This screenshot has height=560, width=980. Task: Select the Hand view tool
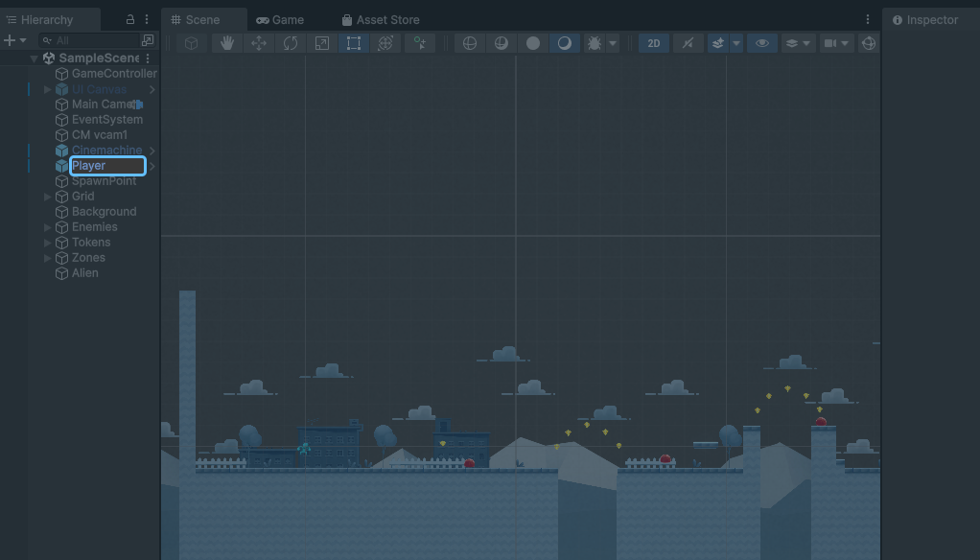pyautogui.click(x=226, y=42)
